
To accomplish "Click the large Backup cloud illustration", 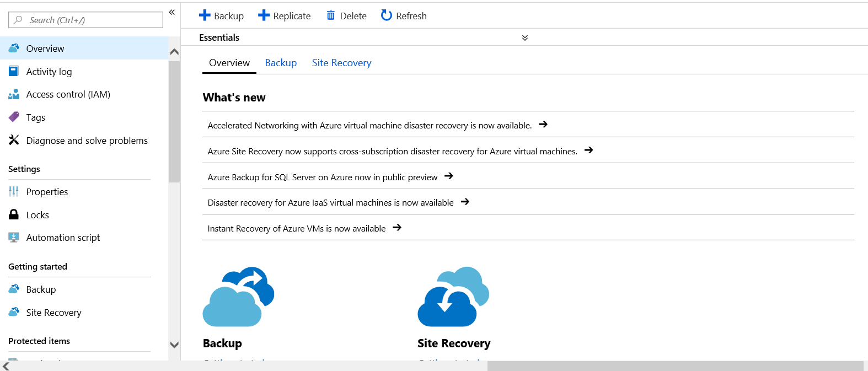I will coord(238,297).
